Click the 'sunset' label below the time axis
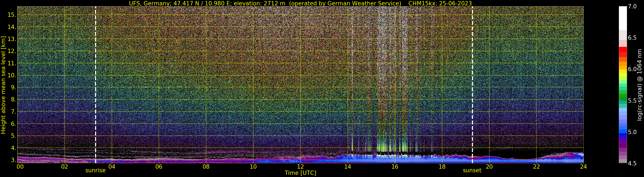 pos(472,171)
